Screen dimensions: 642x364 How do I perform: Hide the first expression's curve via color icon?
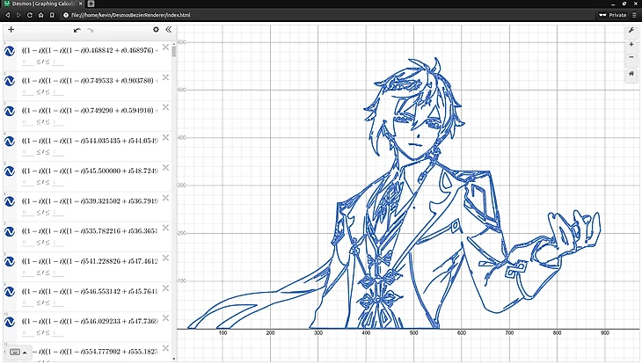tap(11, 52)
